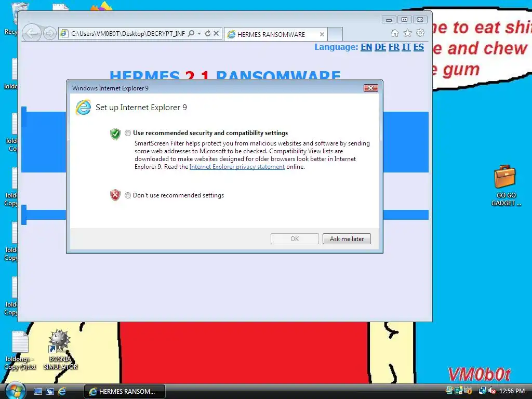
Task: Click the Refresh icon in address bar
Action: [208, 33]
